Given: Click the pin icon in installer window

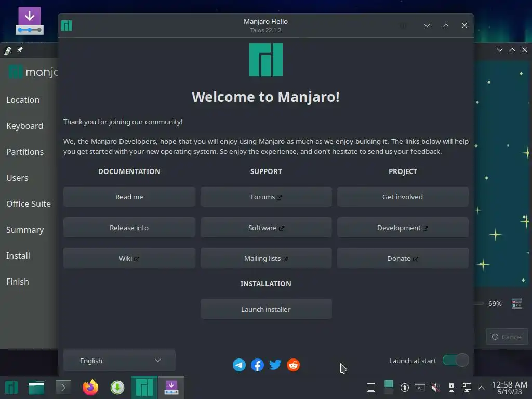Looking at the screenshot, I should click(20, 50).
